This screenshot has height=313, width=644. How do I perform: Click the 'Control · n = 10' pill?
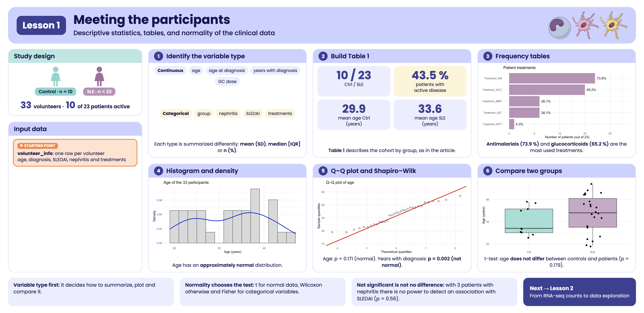tap(56, 92)
